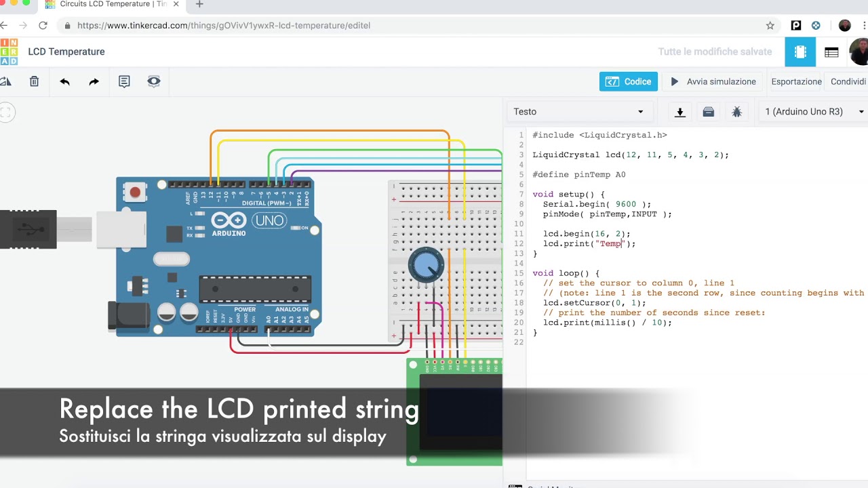Click code line lcd.print(millis() / 10);
The image size is (868, 488).
[x=608, y=323]
